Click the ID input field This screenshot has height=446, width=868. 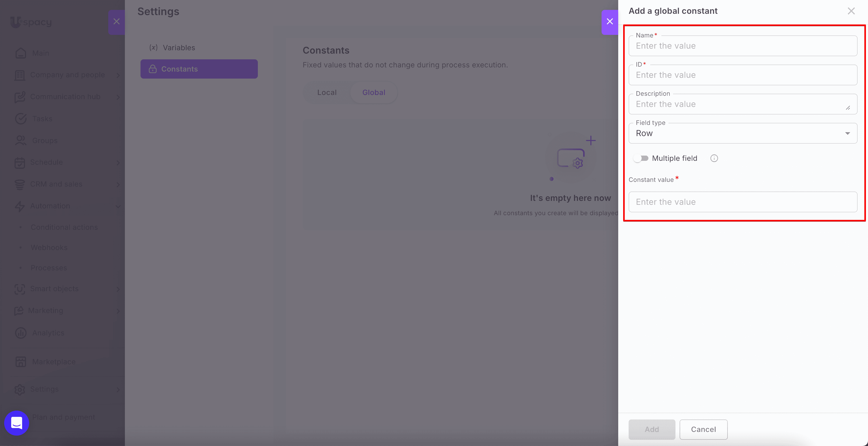(x=743, y=75)
